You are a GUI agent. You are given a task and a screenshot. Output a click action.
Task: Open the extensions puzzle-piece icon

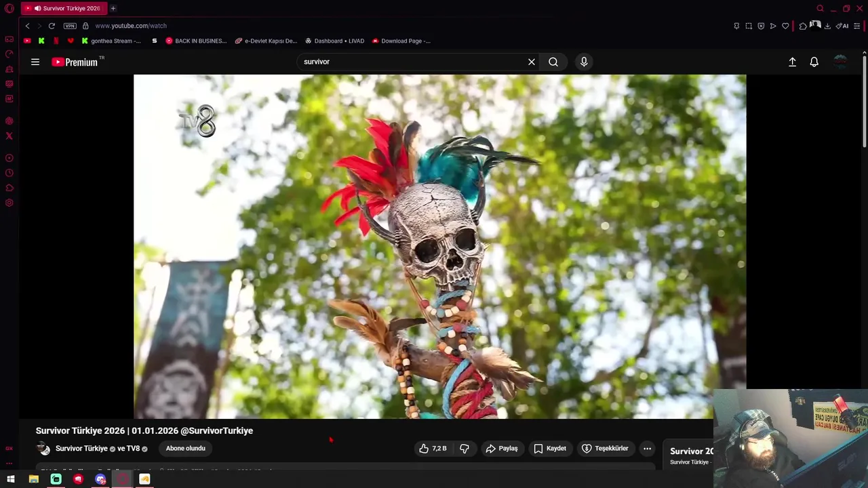click(803, 26)
